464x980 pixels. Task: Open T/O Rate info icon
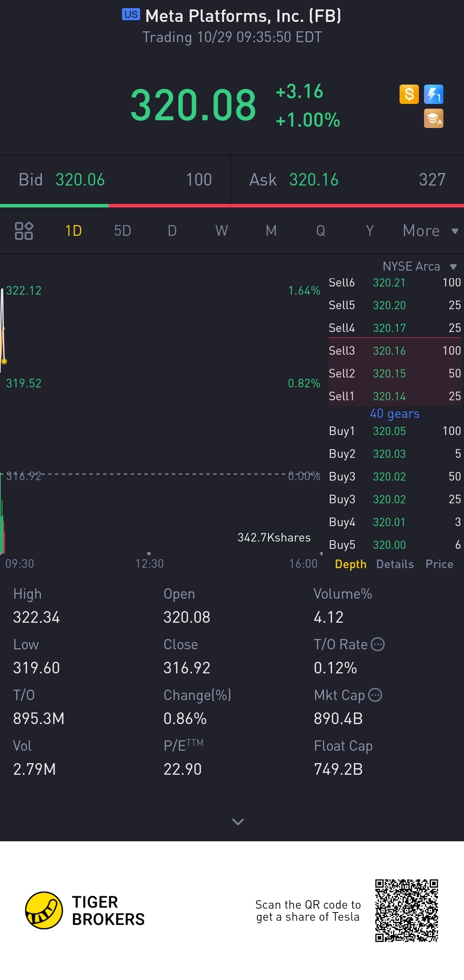(x=378, y=644)
